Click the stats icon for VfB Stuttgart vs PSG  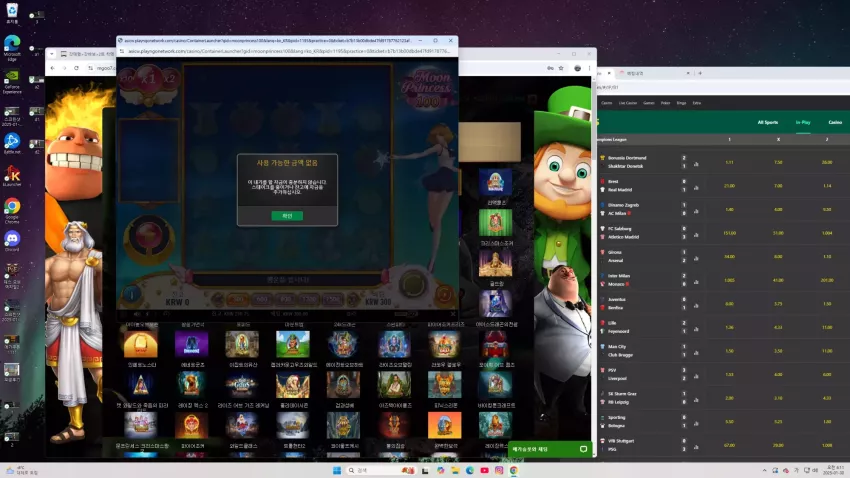point(696,447)
